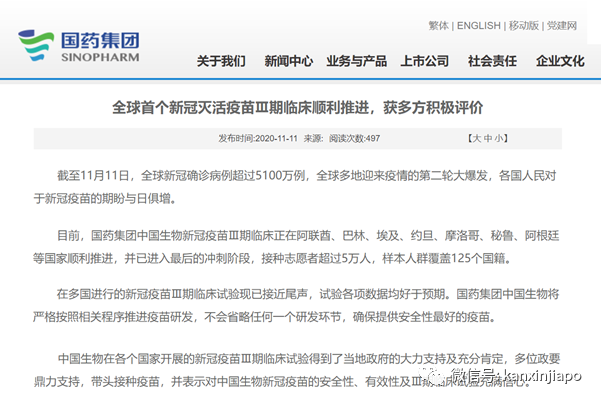Set font size to 中 (medium)

click(488, 138)
